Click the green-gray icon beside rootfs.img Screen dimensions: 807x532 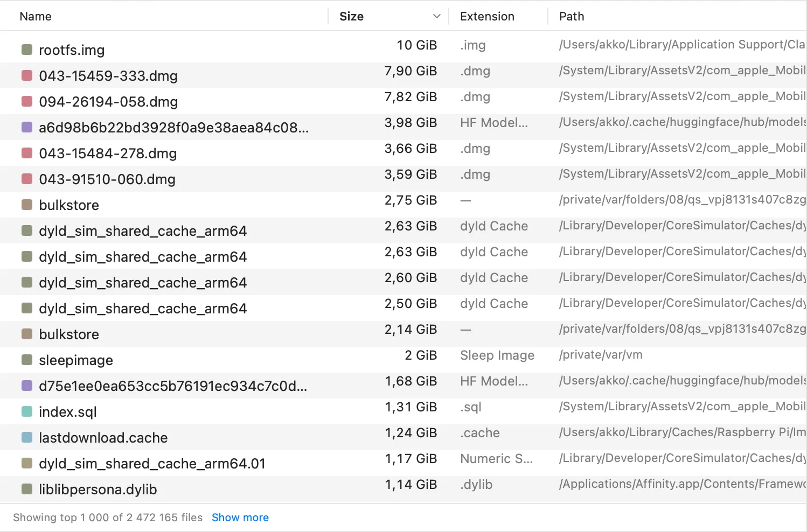[x=27, y=50]
